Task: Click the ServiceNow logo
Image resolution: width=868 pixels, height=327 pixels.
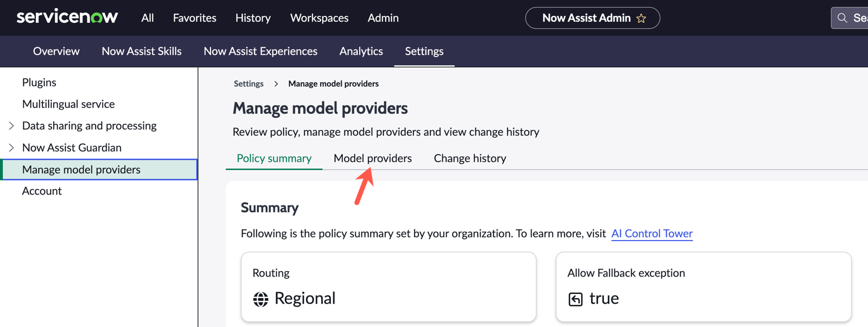Action: (67, 17)
